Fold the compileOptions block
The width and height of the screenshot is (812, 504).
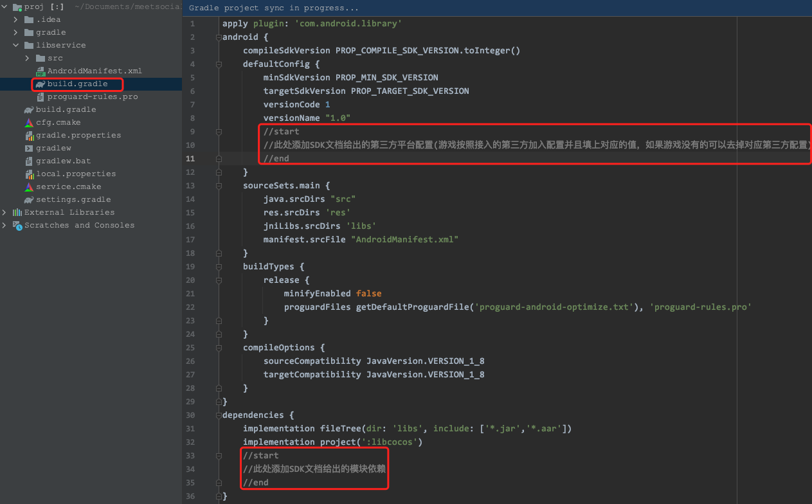pos(219,348)
